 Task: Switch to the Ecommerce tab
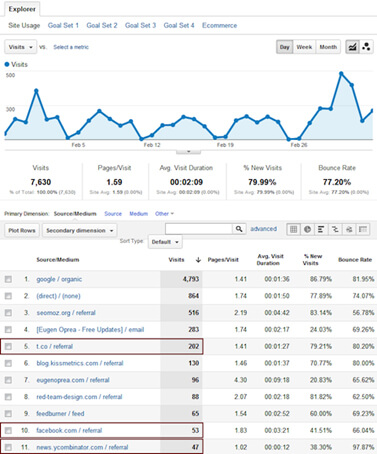click(x=219, y=25)
